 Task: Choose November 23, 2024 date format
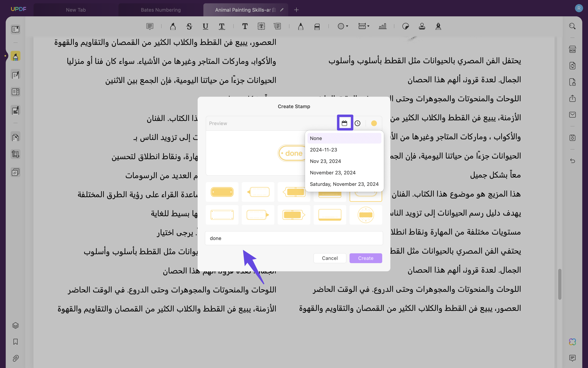(344, 173)
